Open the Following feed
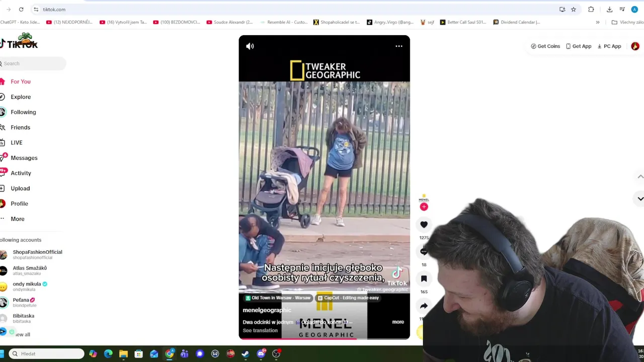Viewport: 644px width, 362px height. (x=18, y=112)
